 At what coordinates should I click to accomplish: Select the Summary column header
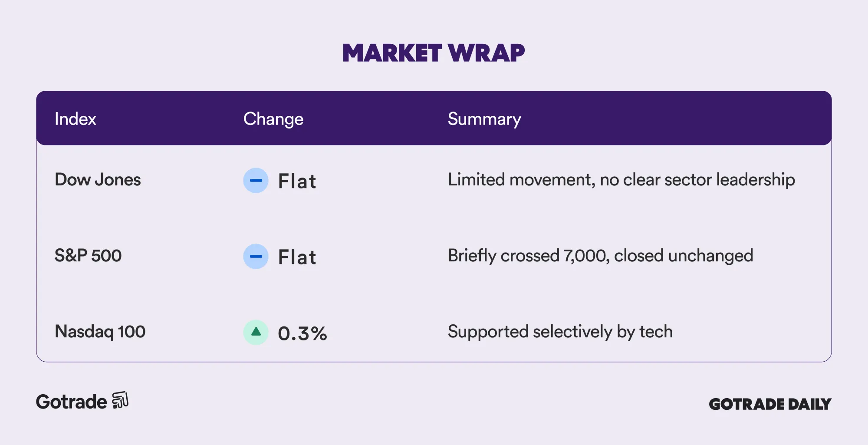click(x=484, y=119)
